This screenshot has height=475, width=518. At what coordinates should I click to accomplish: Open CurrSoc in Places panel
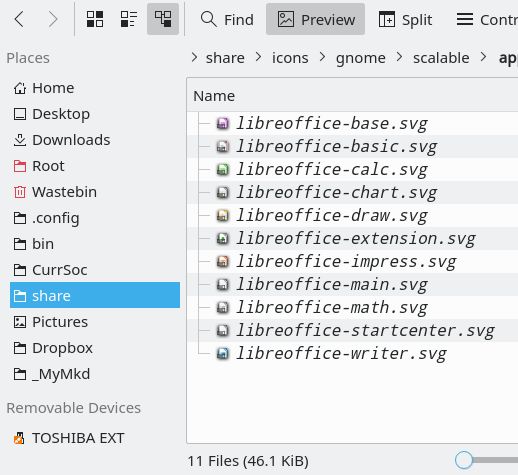[95, 270]
